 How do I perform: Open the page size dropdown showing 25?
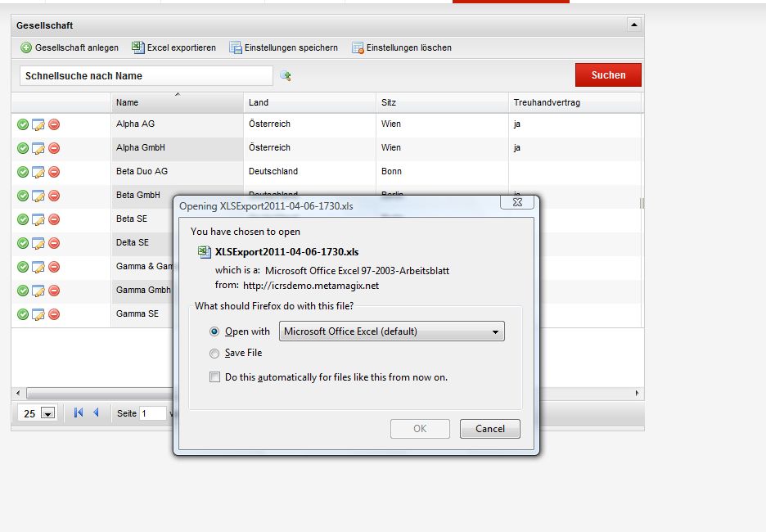pos(47,414)
